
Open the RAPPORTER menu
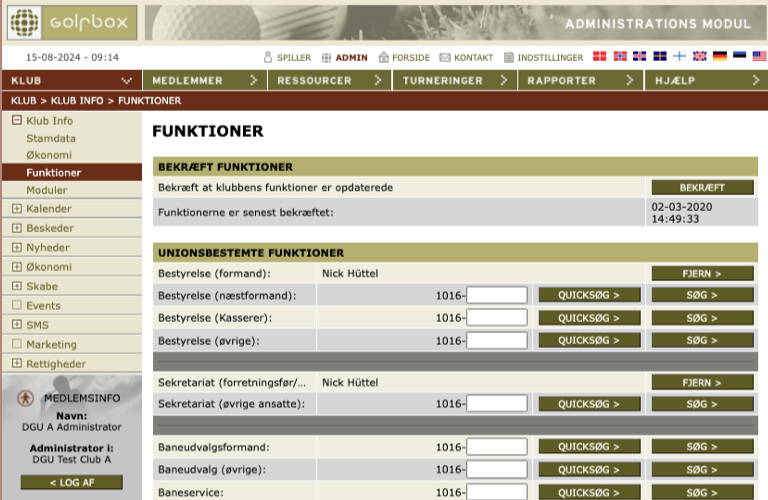pyautogui.click(x=580, y=80)
